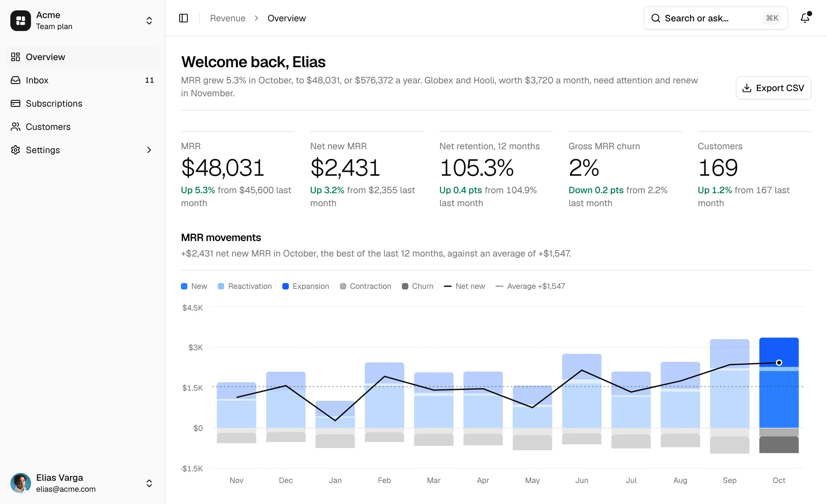The height and width of the screenshot is (504, 827).
Task: Open the Acme workspace switcher chevrons
Action: pyautogui.click(x=149, y=20)
